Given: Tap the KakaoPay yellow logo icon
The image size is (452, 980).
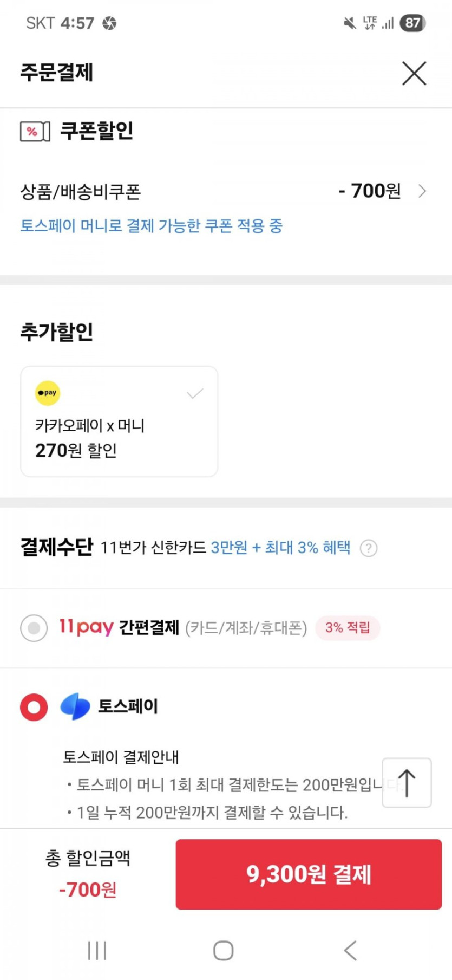Looking at the screenshot, I should (x=48, y=393).
